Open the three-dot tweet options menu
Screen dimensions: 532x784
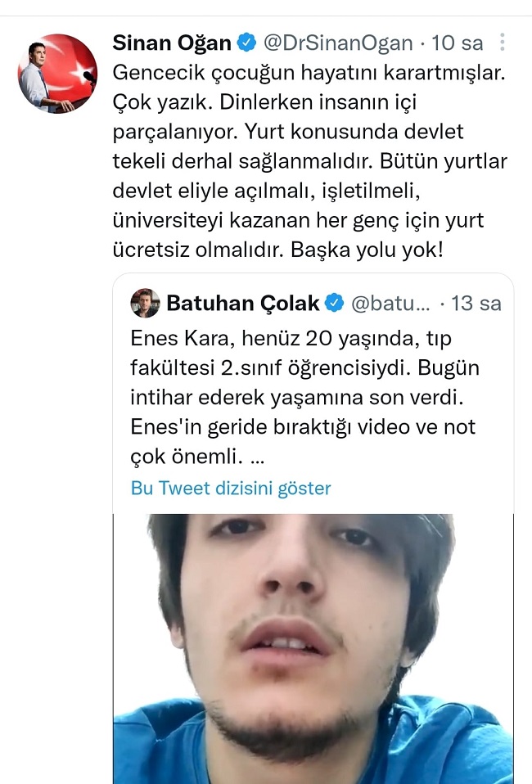coord(502,43)
